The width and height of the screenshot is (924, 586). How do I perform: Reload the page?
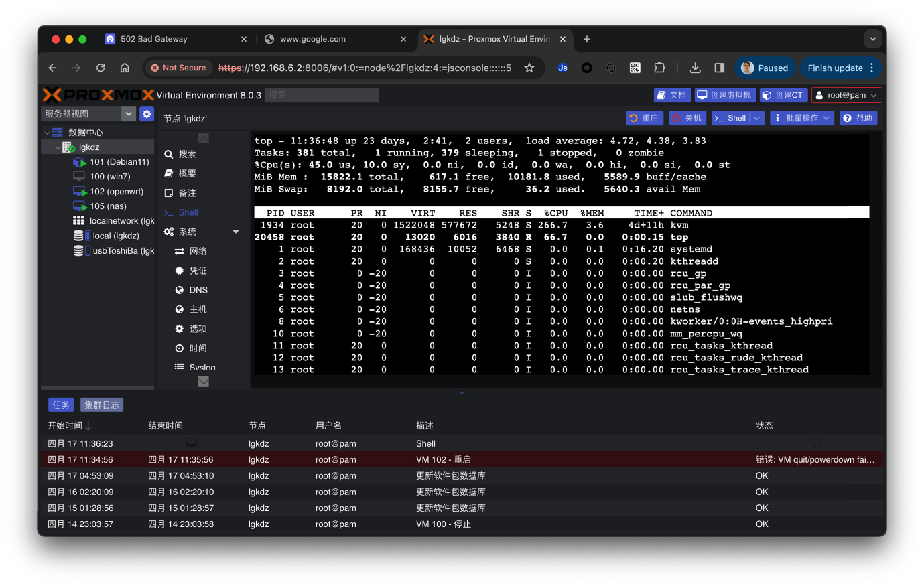101,68
